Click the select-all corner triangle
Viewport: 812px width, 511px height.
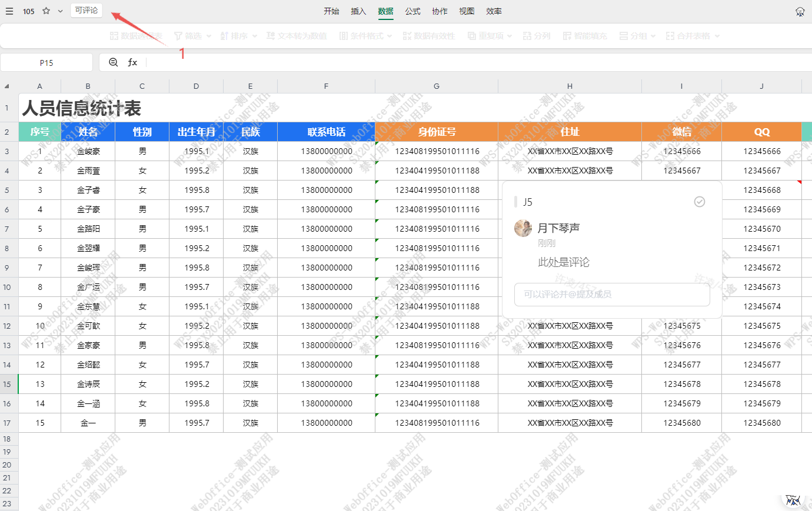7,86
